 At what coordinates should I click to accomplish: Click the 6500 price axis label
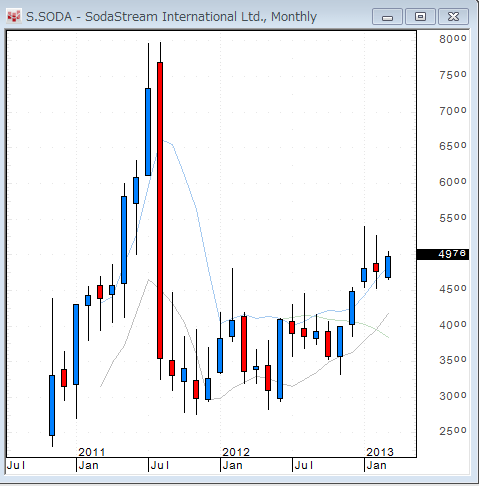coord(453,146)
